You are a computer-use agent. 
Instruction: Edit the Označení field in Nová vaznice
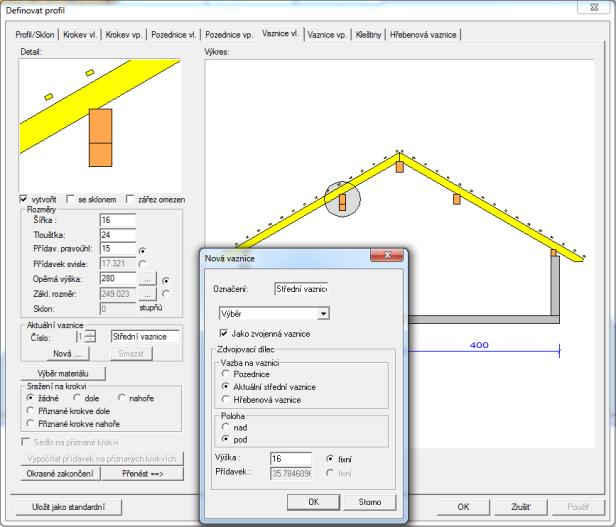(x=301, y=289)
